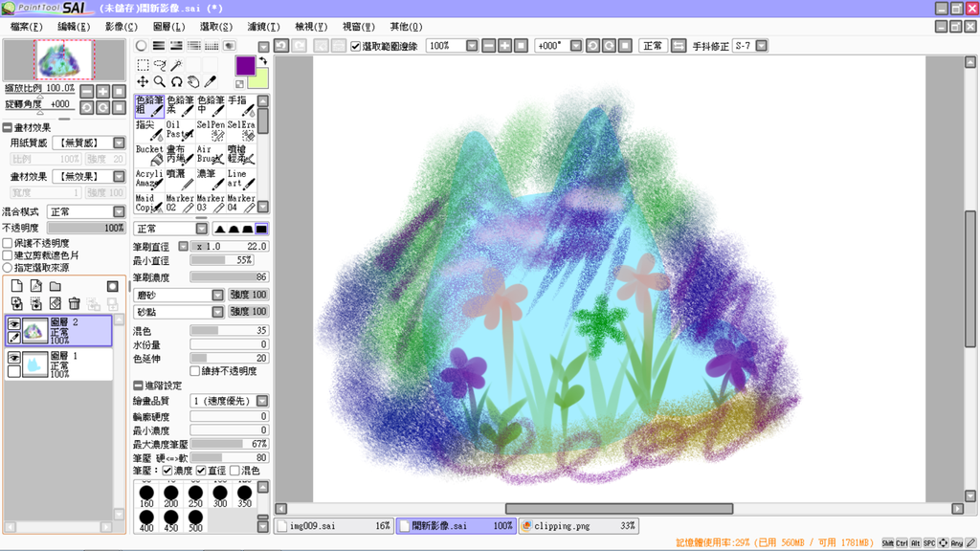
Task: Create a new layer folder
Action: (x=56, y=286)
